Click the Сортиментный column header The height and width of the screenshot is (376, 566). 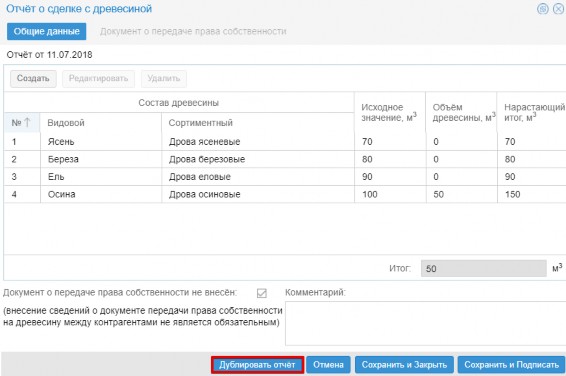click(258, 123)
